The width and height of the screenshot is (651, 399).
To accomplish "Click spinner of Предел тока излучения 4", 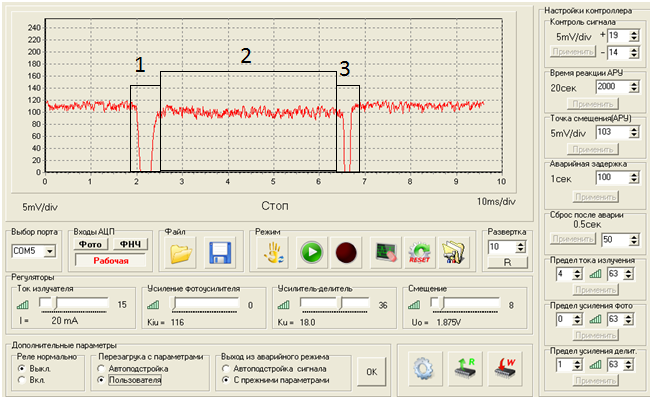I will coord(578,274).
